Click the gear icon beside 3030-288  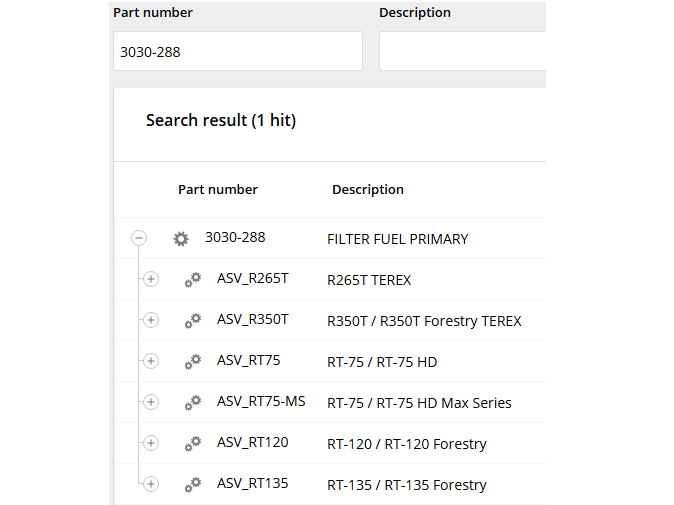181,239
